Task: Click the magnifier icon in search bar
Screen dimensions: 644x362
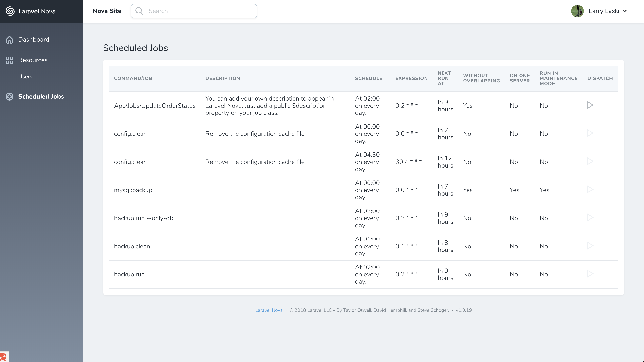Action: point(139,11)
